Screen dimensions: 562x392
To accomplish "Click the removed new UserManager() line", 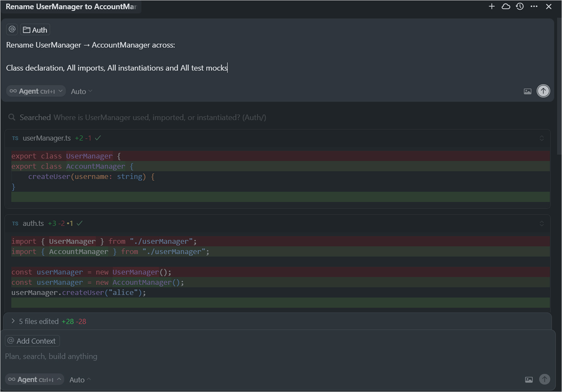I will [280, 272].
